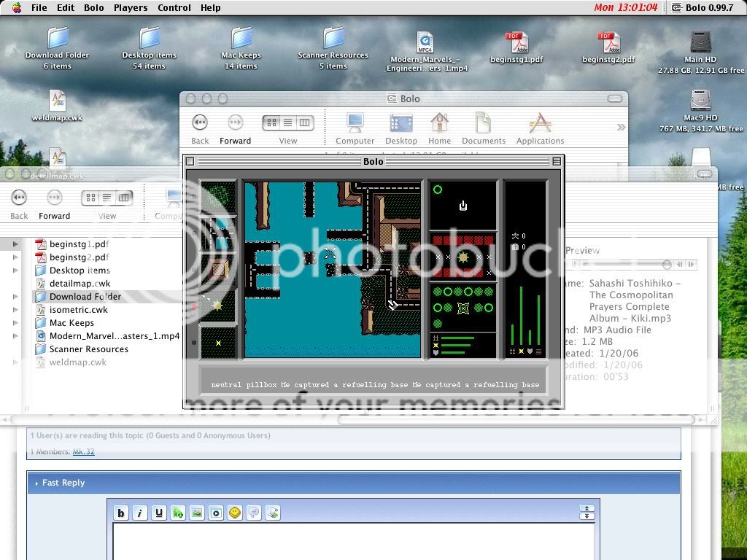
Task: Expand the Scanner Resources folder triangle
Action: pos(15,349)
